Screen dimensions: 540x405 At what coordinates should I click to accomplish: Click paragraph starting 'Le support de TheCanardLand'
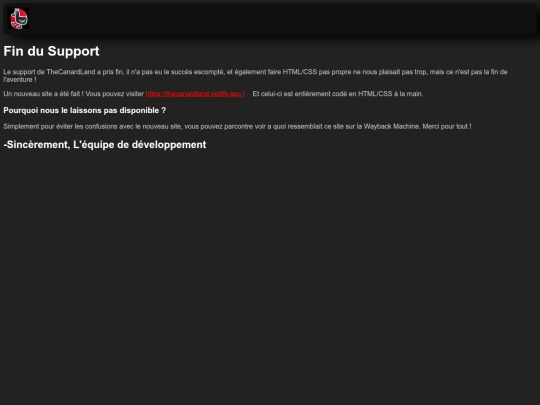(x=255, y=75)
